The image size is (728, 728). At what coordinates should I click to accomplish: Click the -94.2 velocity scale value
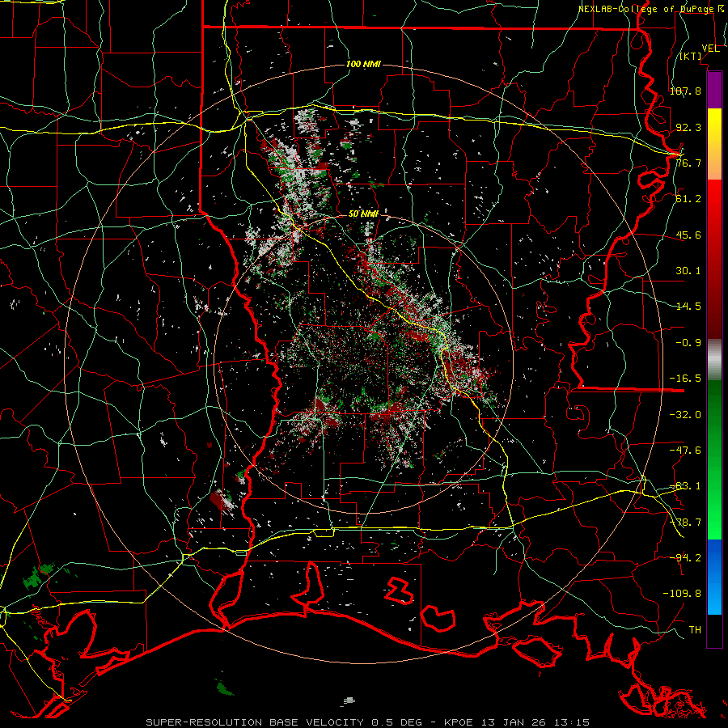pyautogui.click(x=685, y=557)
